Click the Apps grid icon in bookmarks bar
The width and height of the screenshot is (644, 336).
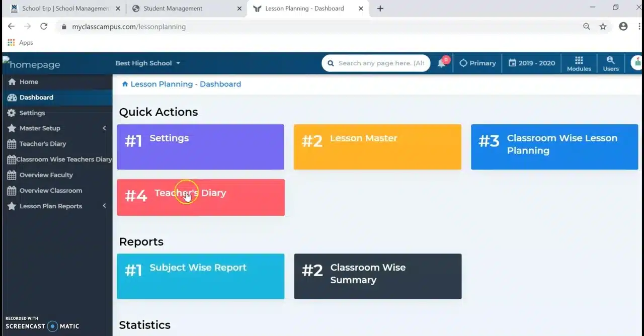pyautogui.click(x=11, y=43)
